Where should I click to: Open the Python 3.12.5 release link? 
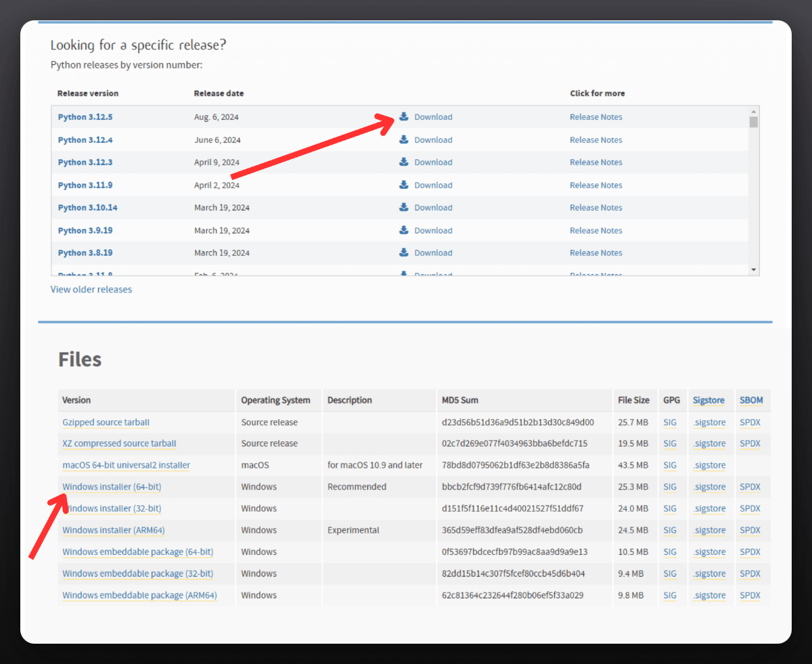[x=85, y=117]
